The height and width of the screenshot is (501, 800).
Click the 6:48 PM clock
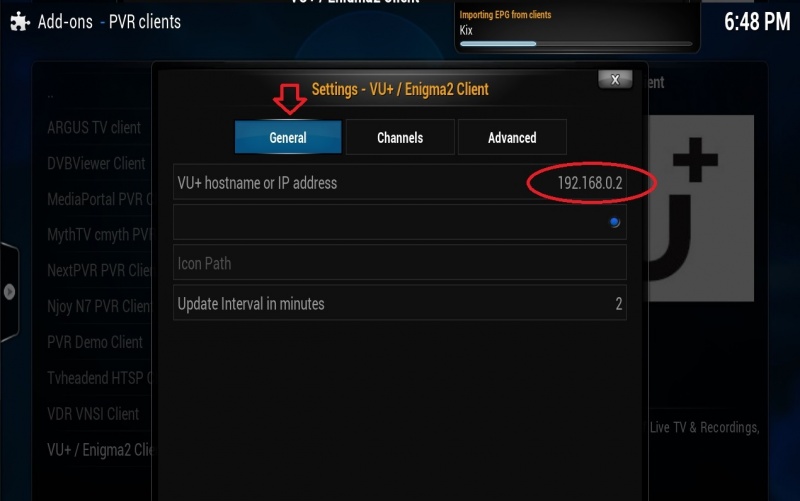coord(757,22)
